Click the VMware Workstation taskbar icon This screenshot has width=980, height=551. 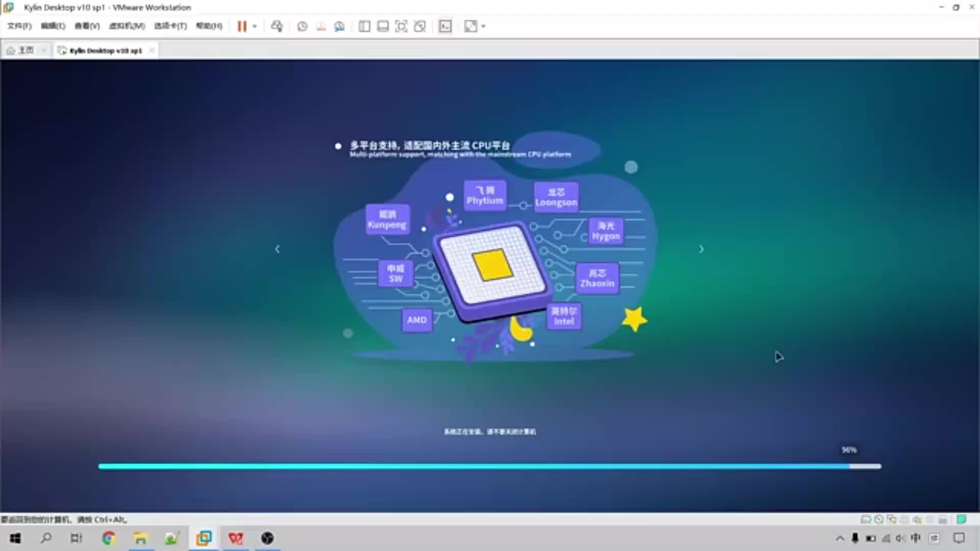[x=204, y=538]
